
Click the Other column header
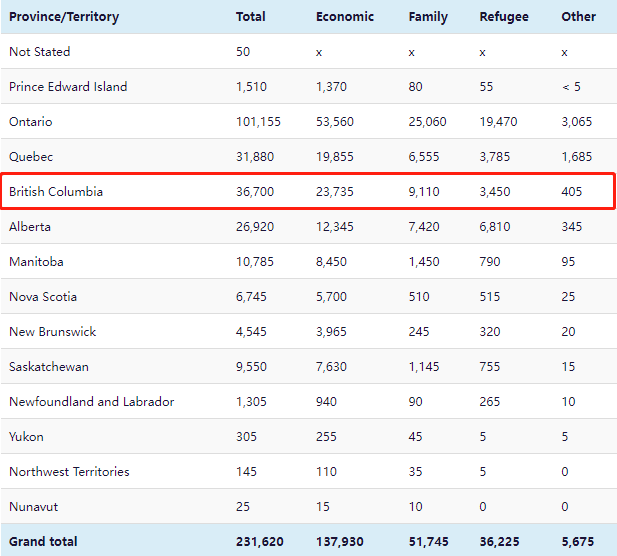point(578,16)
